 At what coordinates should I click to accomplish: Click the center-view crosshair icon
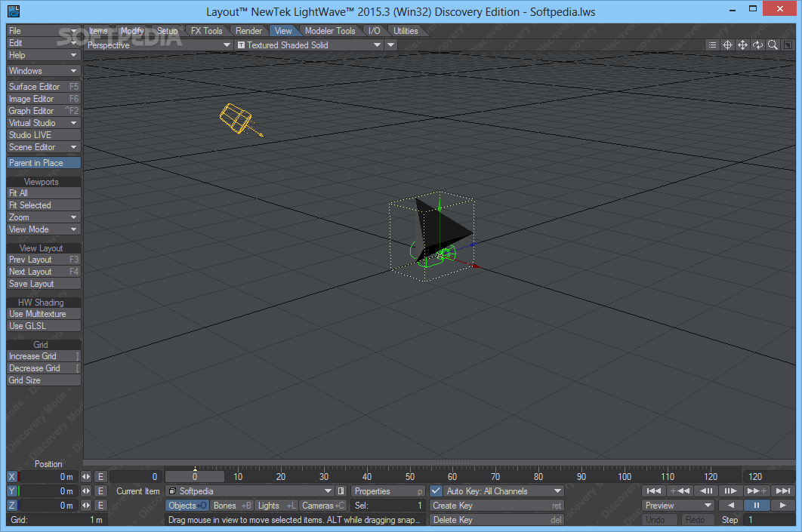[727, 45]
